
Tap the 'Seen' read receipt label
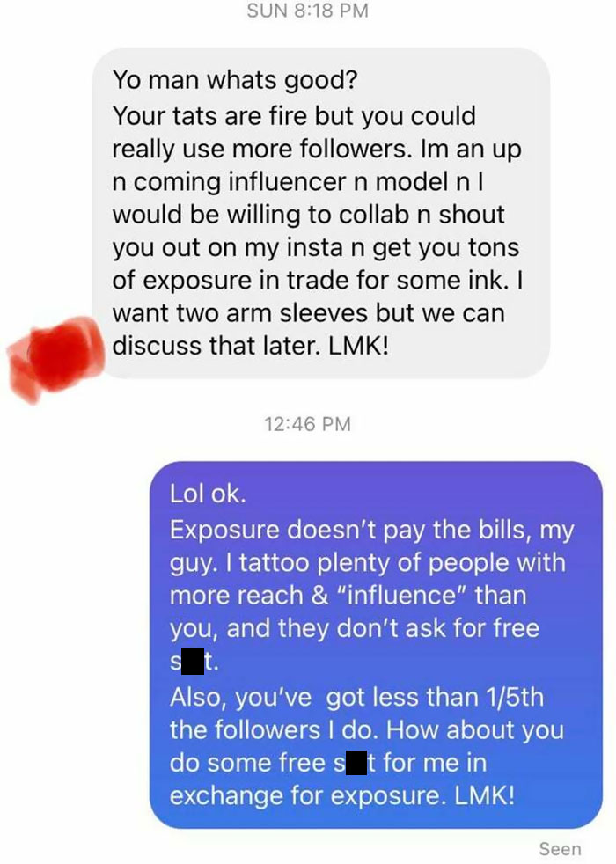[x=560, y=848]
